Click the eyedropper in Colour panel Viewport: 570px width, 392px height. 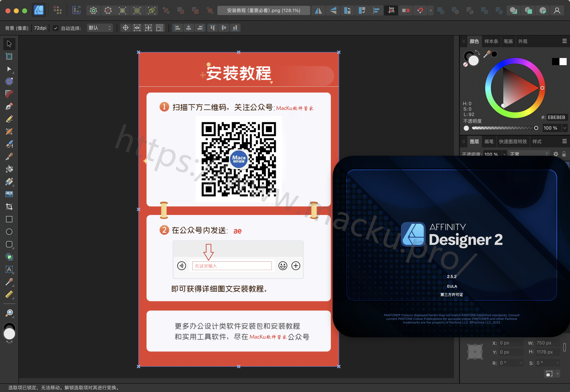487,54
